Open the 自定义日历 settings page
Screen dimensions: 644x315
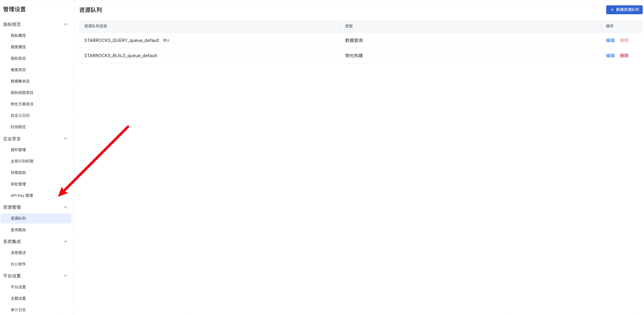[x=20, y=116]
